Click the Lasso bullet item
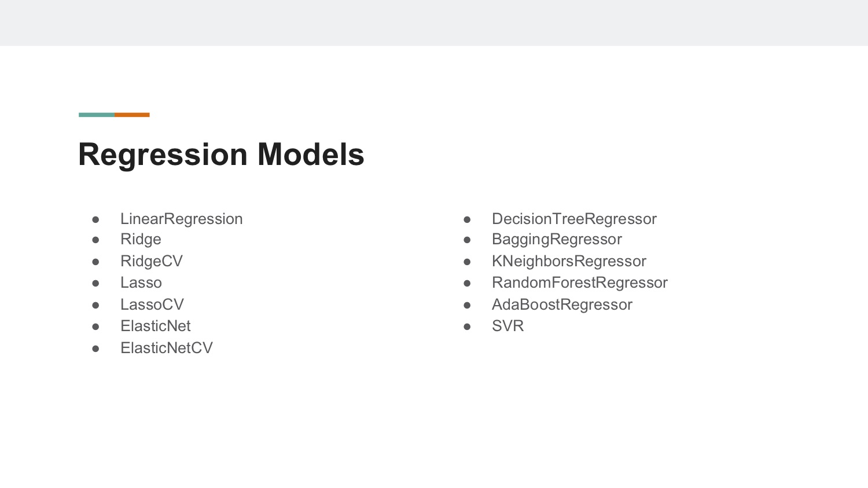The image size is (868, 488). tap(141, 282)
